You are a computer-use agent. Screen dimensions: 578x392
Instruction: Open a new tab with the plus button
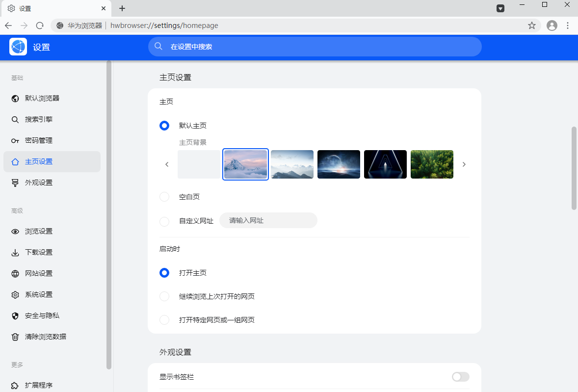click(x=122, y=8)
